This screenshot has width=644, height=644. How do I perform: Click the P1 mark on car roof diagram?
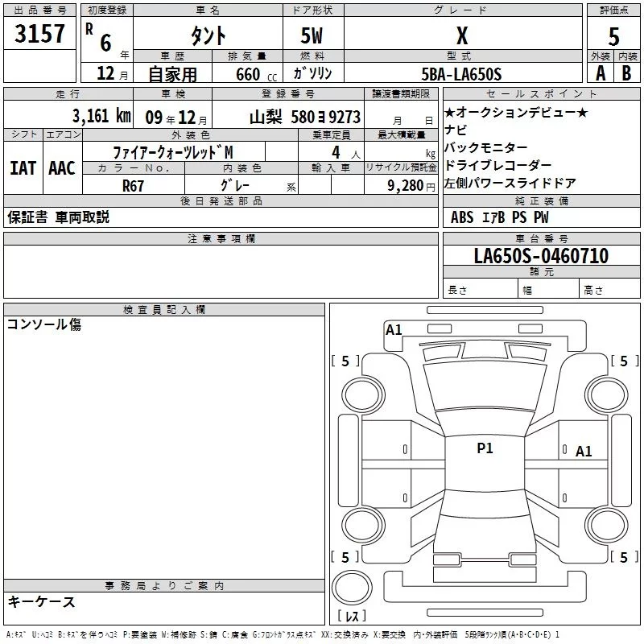click(x=485, y=448)
